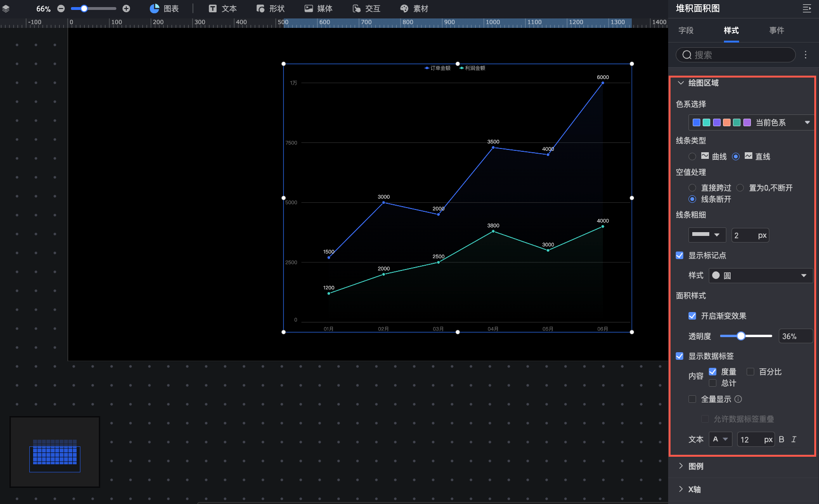Check the 百分比 content checkbox
Image resolution: width=819 pixels, height=504 pixels.
pyautogui.click(x=750, y=372)
